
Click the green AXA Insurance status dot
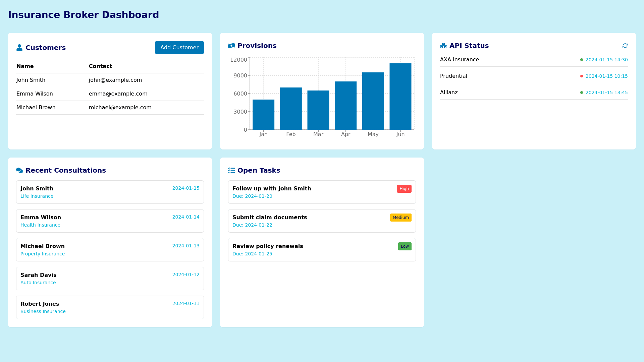coord(582,60)
